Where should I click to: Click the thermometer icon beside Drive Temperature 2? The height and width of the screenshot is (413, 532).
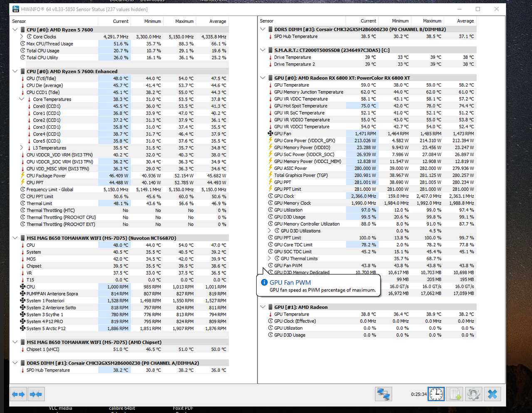[x=270, y=64]
